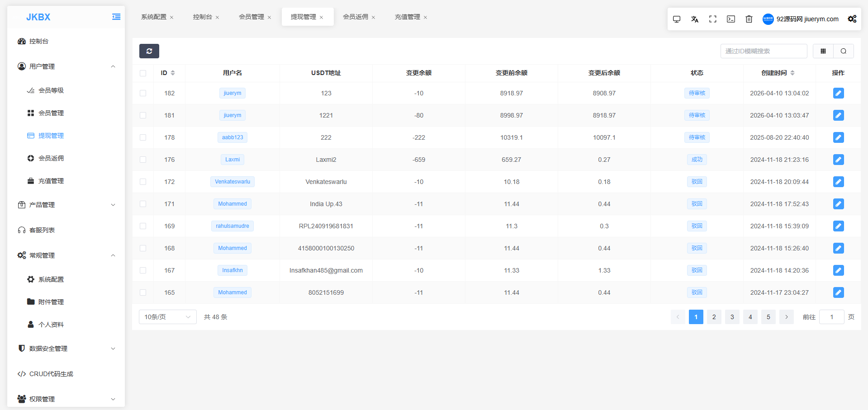Screen dimensions: 868x410
Task: Go to next page arrow
Action: click(787, 317)
